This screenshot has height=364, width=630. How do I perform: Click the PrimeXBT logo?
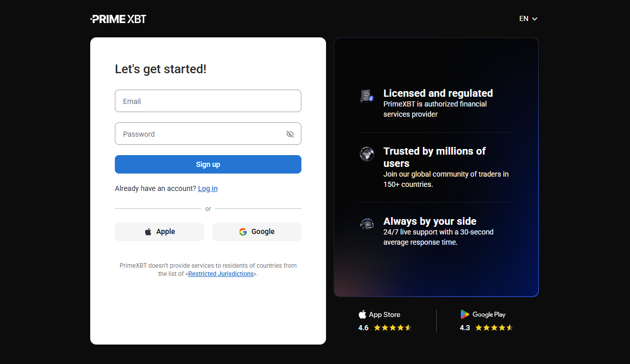tap(118, 19)
